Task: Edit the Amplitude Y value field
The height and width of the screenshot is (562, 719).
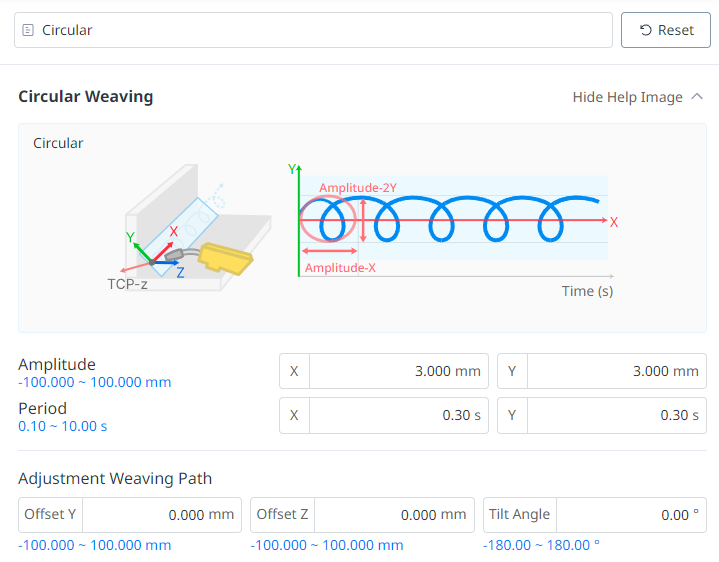Action: click(x=616, y=371)
